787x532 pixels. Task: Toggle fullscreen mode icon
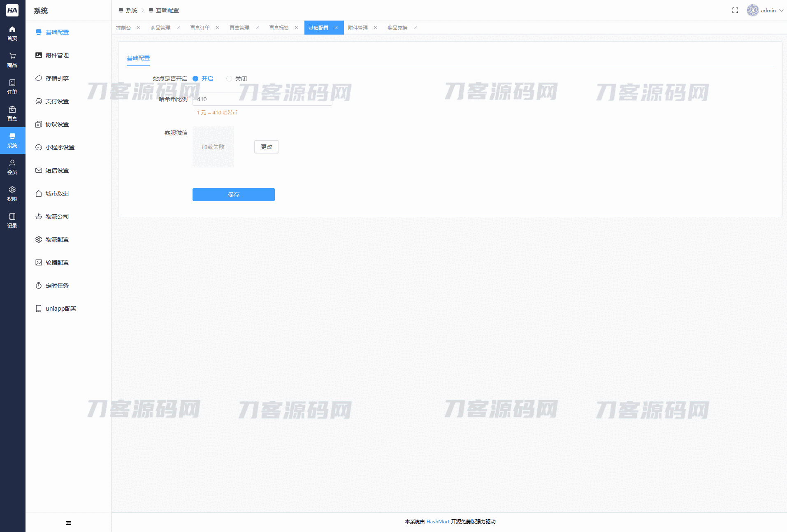[735, 10]
